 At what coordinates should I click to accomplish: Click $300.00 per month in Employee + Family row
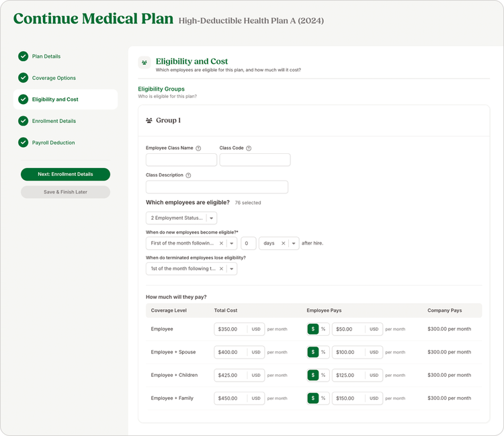coord(450,398)
